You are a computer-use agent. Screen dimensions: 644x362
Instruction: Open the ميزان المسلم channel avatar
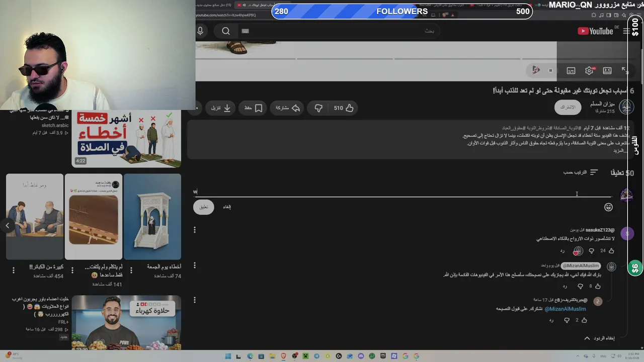point(626,107)
